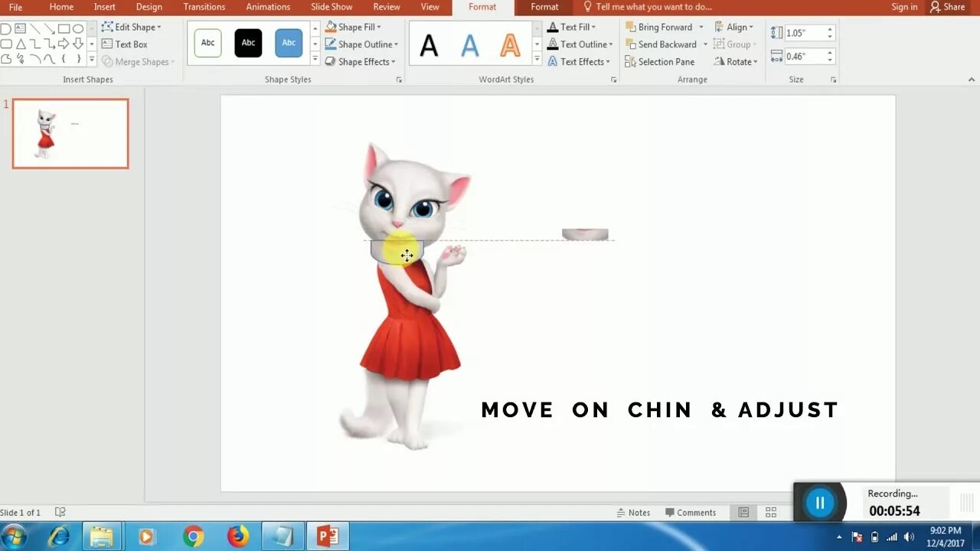This screenshot has width=980, height=551.
Task: Click the spell check icon in status bar
Action: pos(60,512)
